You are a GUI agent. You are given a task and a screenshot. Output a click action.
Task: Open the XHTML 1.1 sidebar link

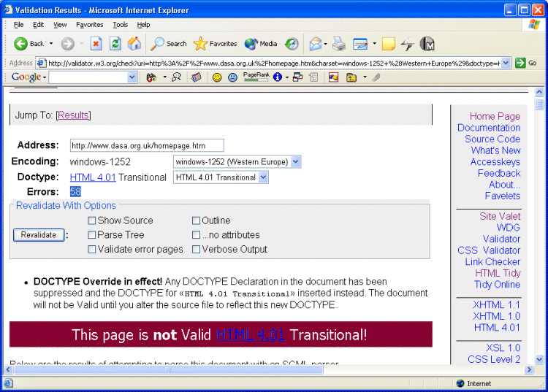tap(496, 304)
